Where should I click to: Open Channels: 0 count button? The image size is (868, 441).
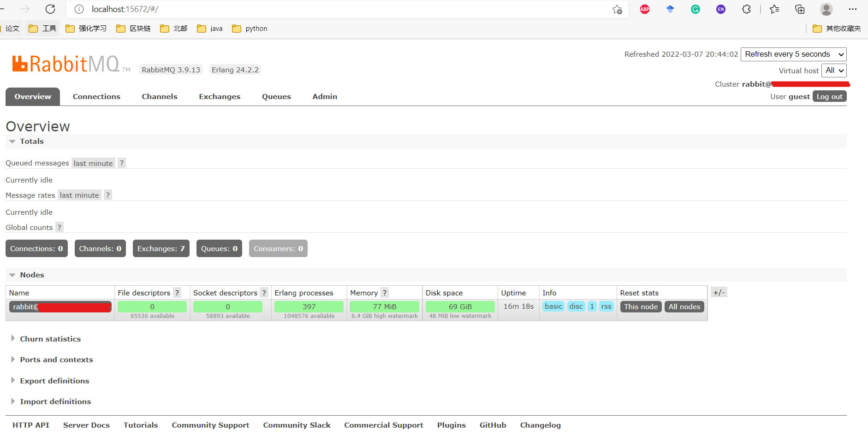[100, 249]
